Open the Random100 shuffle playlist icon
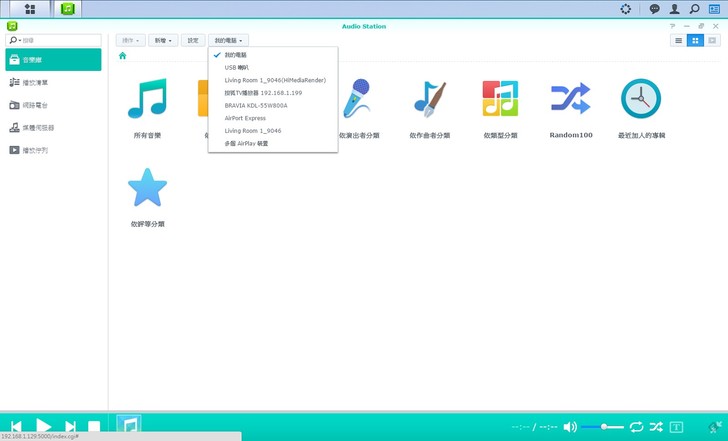Screen dimensions: 728x441 (x=570, y=98)
